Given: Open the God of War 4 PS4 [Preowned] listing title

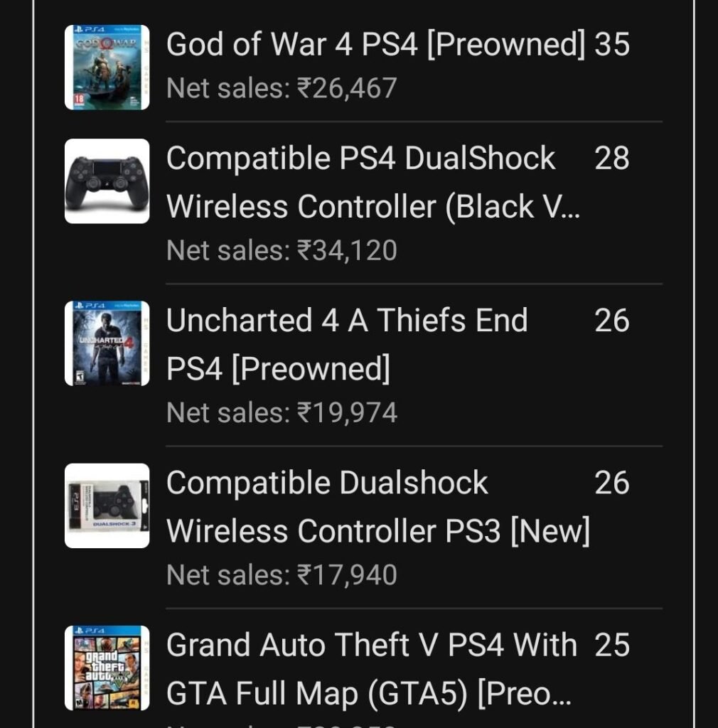Looking at the screenshot, I should [375, 45].
